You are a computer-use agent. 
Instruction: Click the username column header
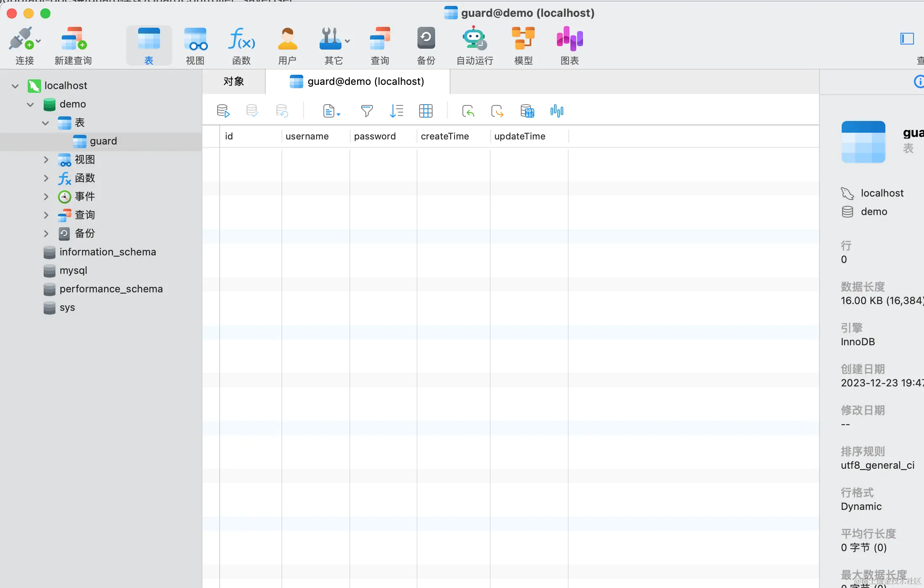point(307,136)
